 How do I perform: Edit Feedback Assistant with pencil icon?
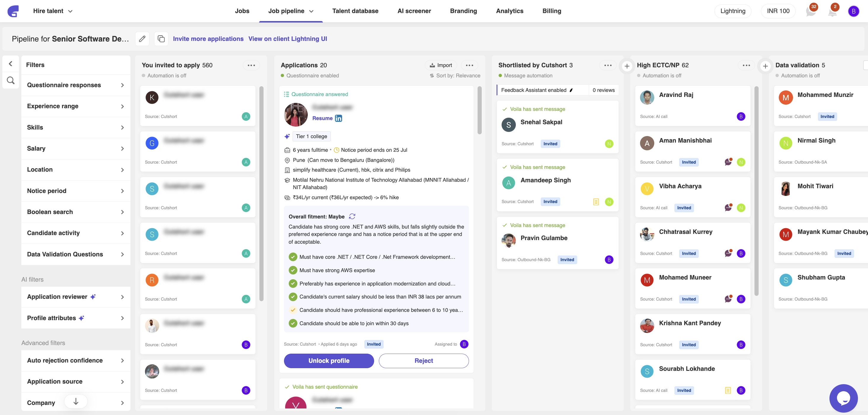pyautogui.click(x=571, y=90)
